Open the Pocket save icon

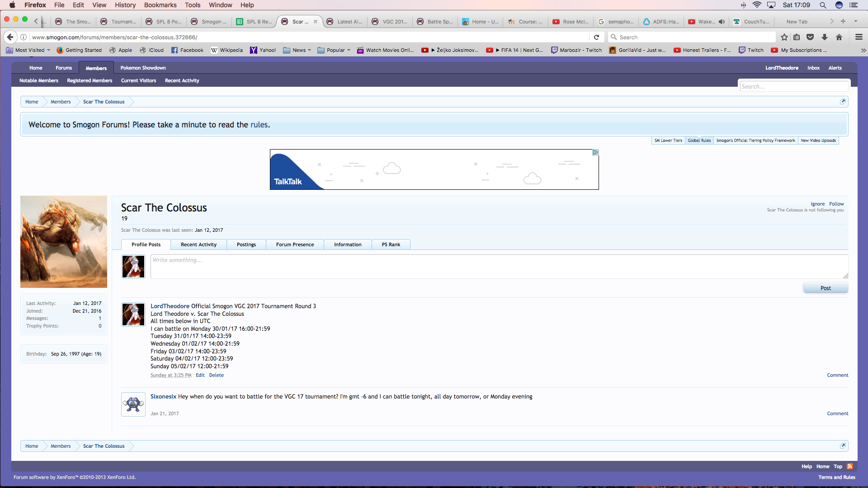(810, 37)
